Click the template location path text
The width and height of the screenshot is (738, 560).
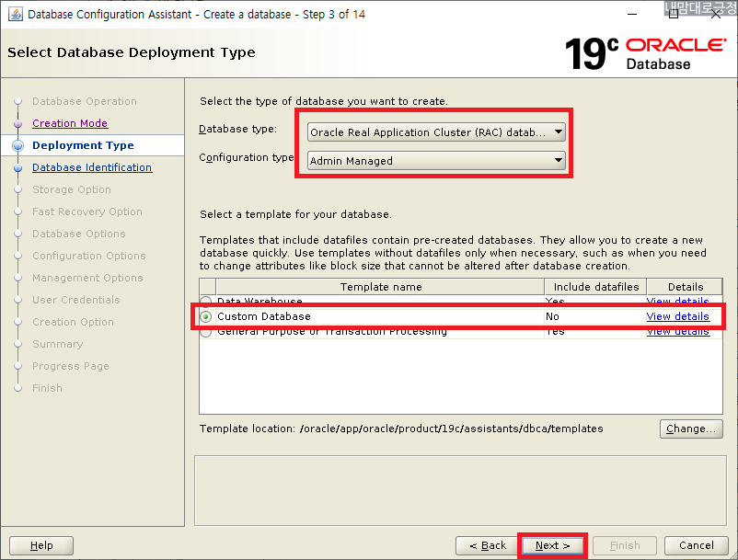pos(452,429)
